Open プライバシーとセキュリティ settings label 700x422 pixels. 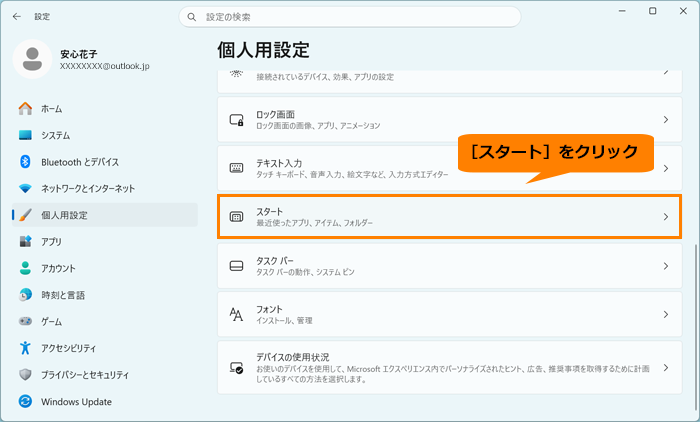click(85, 375)
